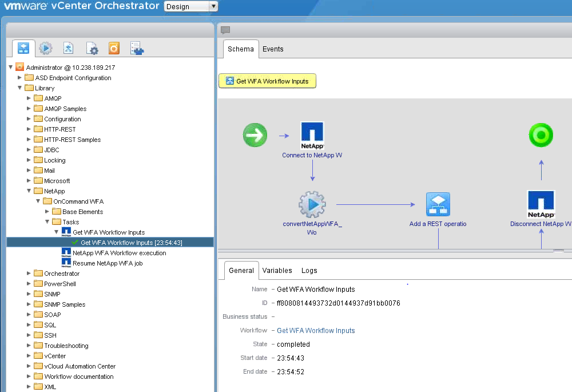Expand the Base Elements folder
Viewport: 572px width, 392px height.
click(47, 211)
